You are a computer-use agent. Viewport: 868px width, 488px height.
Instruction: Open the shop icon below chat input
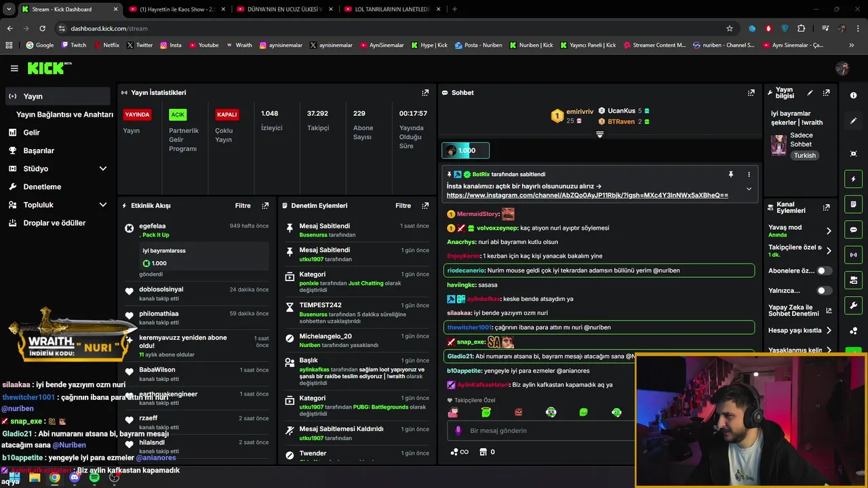[483, 452]
